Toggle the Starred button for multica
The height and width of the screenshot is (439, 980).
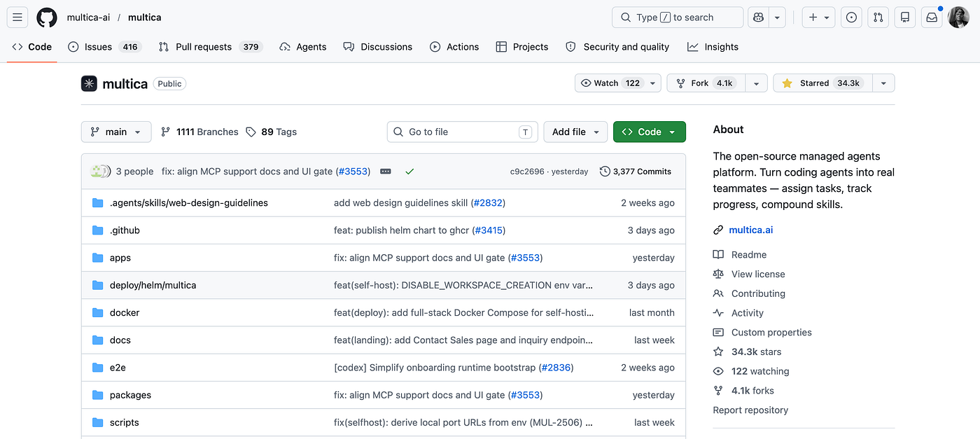[823, 83]
